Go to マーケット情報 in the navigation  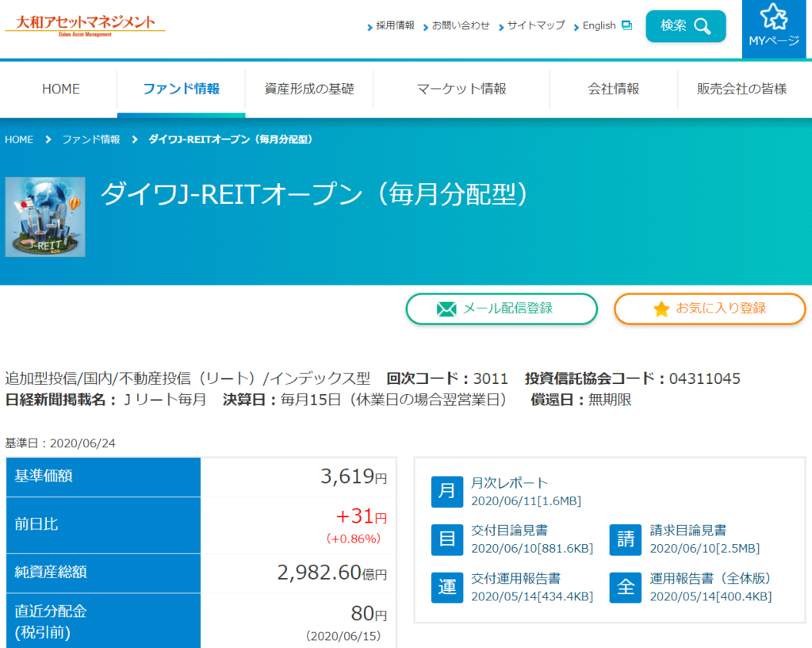pyautogui.click(x=462, y=89)
